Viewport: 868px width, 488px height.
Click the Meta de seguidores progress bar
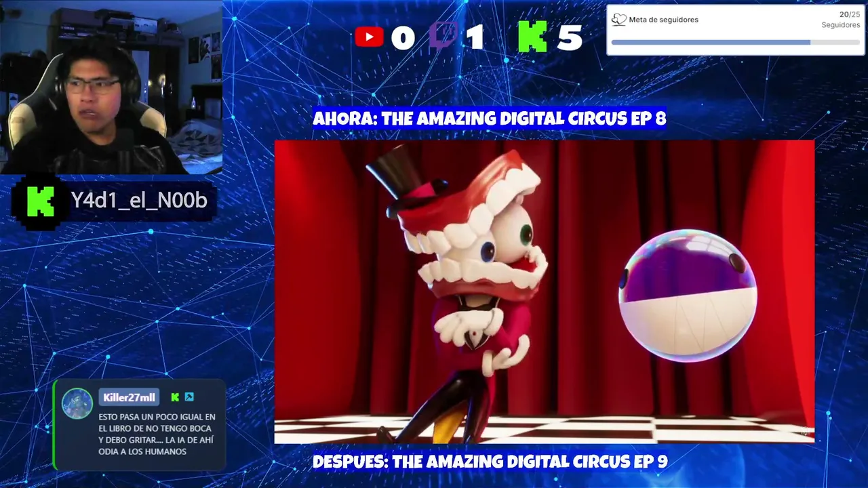pos(735,42)
